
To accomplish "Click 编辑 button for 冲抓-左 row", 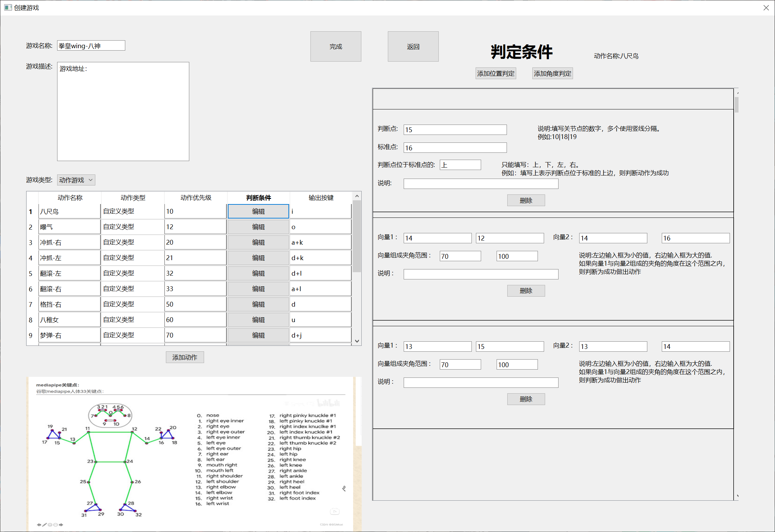I will click(x=258, y=258).
